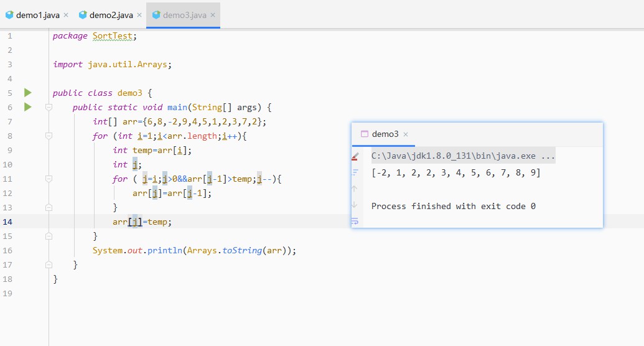Close the demo3 run tab
Viewport: 644px width, 346px height.
pyautogui.click(x=405, y=134)
